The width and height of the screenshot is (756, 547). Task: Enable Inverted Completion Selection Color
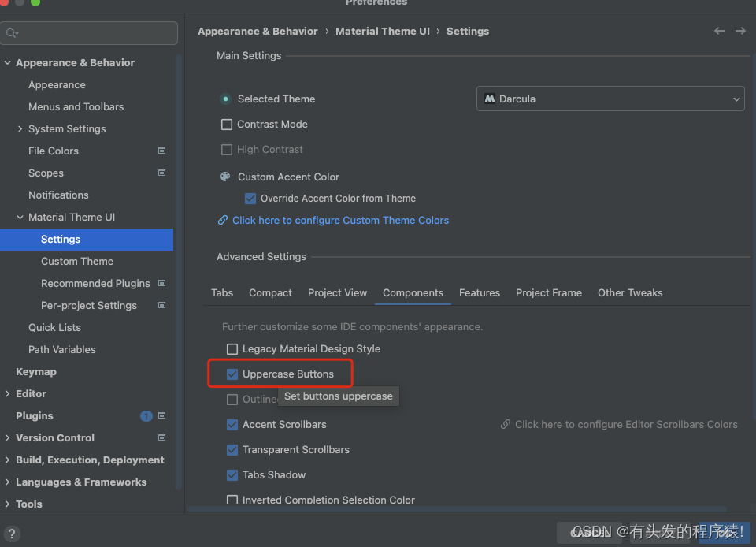[x=232, y=500]
